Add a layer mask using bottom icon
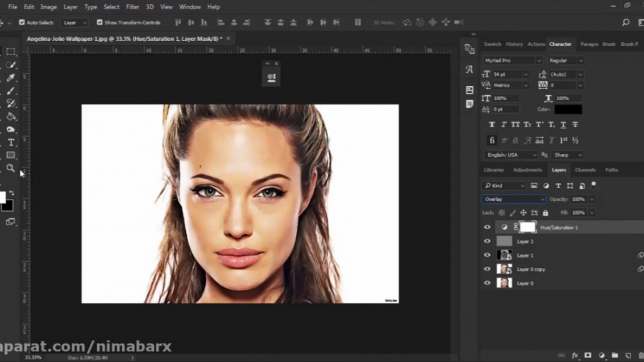The width and height of the screenshot is (644, 362). (587, 355)
